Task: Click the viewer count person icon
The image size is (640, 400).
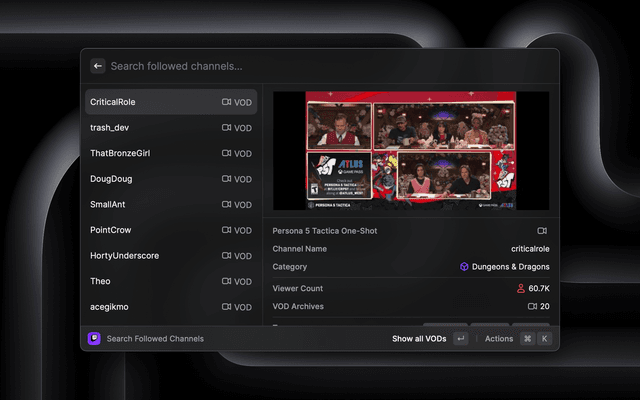Action: [520, 288]
